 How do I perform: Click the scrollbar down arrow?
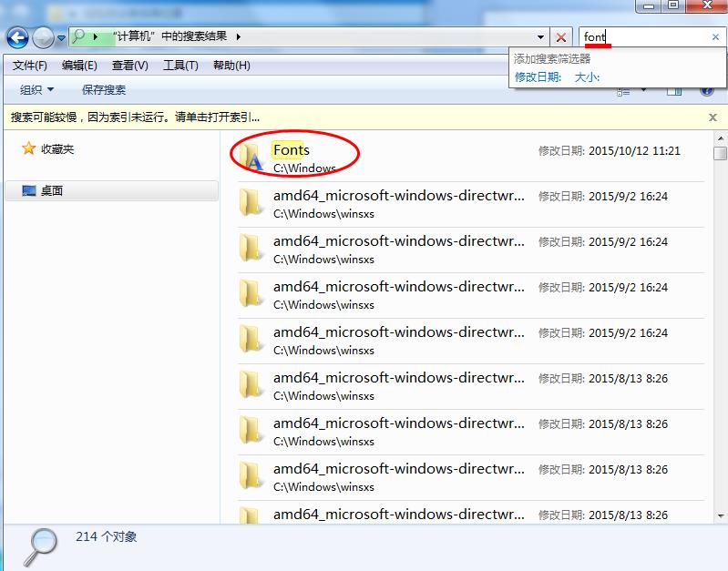pyautogui.click(x=720, y=515)
